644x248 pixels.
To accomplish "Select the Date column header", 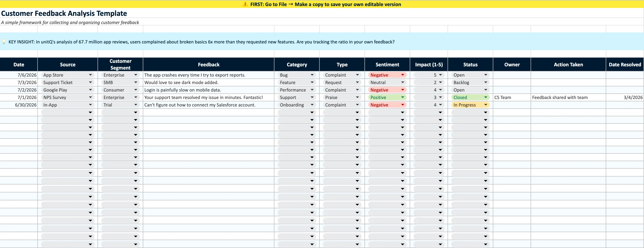I will click(x=19, y=64).
